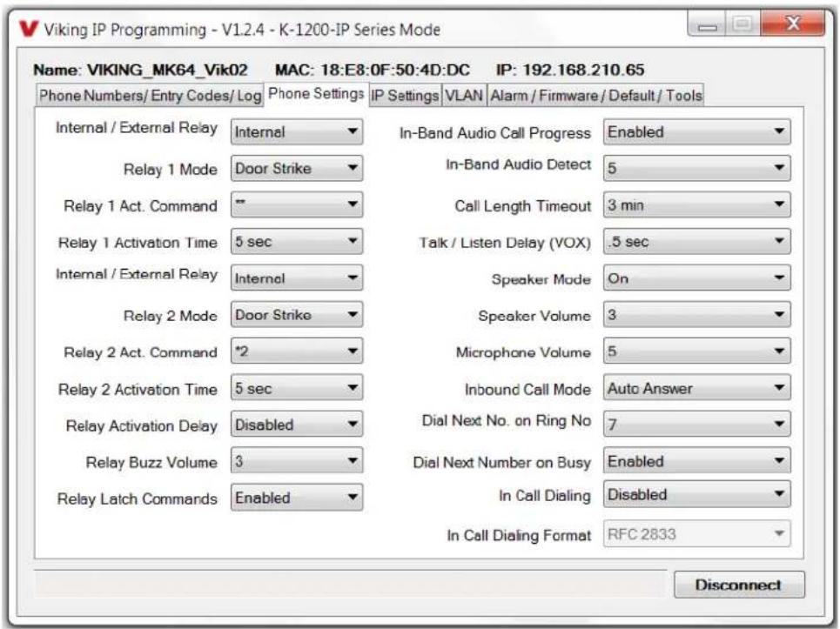Open the second Internal / External Relay dropdown
Screen dimensions: 840x629
297,278
